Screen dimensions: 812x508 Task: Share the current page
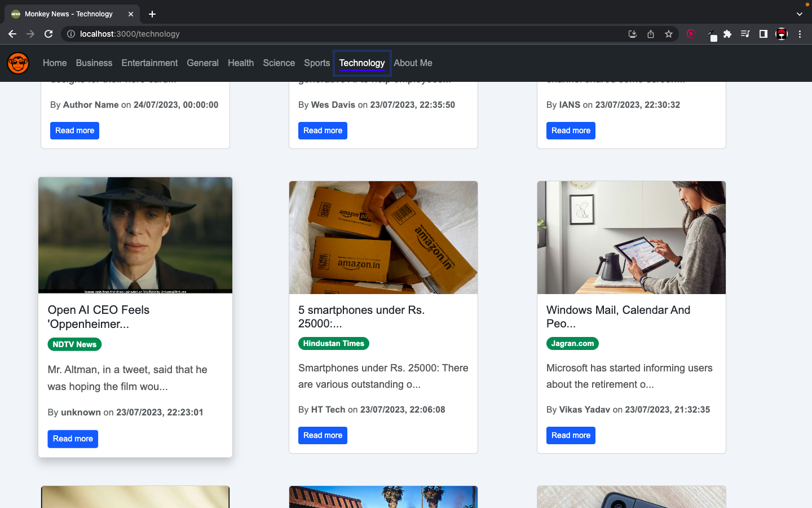pyautogui.click(x=650, y=34)
